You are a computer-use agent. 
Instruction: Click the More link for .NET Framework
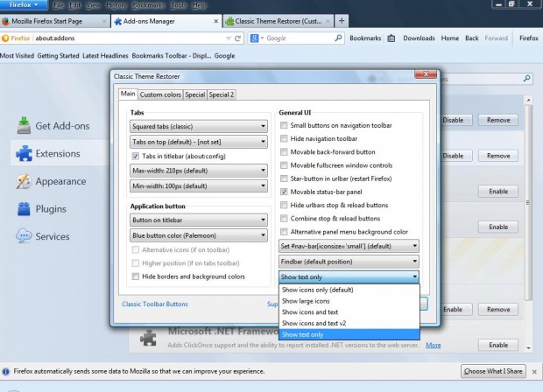[434, 345]
